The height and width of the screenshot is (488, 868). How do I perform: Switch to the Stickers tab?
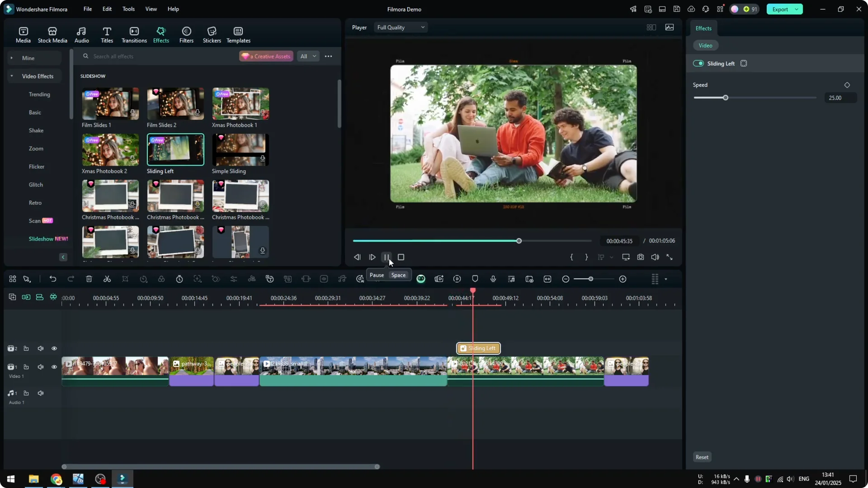(x=212, y=35)
